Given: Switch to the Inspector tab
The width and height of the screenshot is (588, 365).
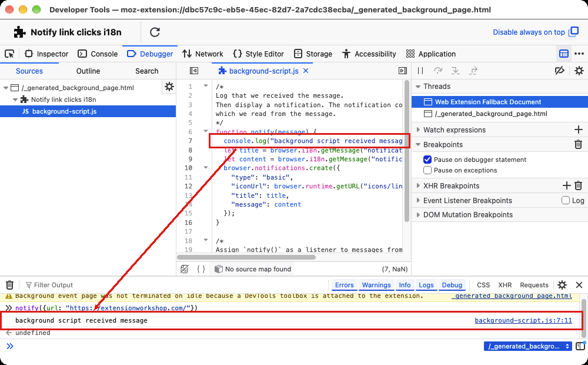Looking at the screenshot, I should pos(46,54).
